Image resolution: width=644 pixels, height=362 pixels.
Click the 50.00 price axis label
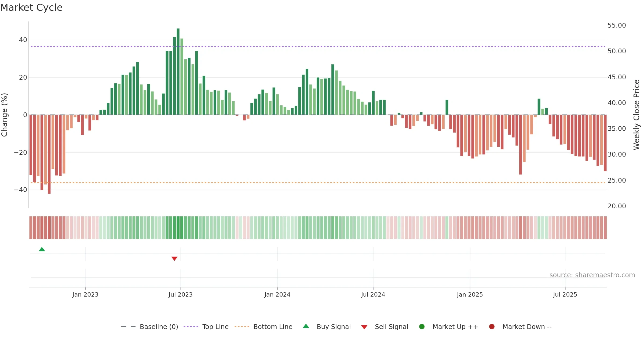click(617, 51)
